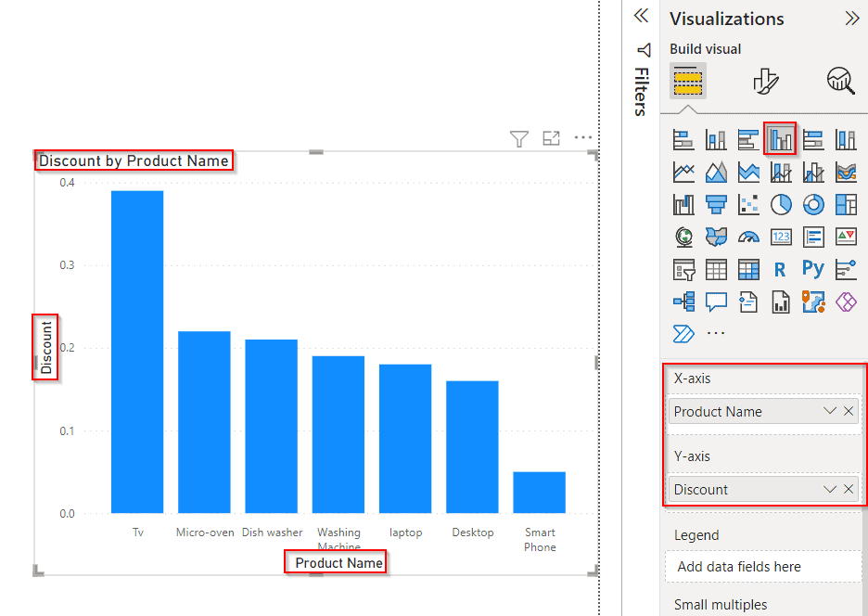This screenshot has height=616, width=868.
Task: Select the Stacked bar chart visual
Action: pos(683,139)
